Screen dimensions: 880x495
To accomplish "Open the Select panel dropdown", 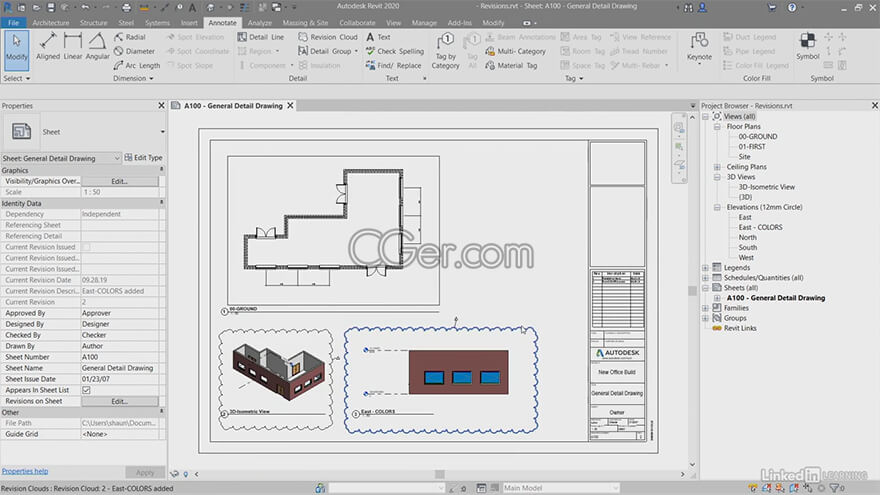I will click(16, 79).
